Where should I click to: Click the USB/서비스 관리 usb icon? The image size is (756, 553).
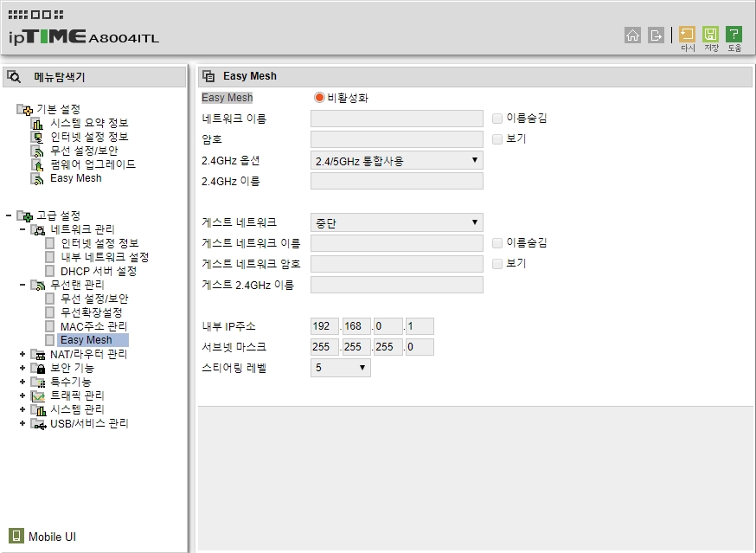(x=38, y=424)
